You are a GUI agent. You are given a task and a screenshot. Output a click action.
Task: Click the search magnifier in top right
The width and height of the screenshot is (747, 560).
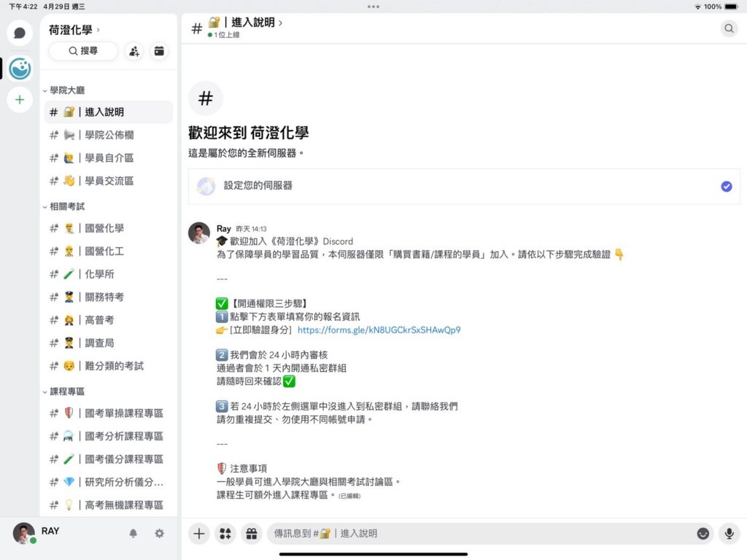[x=729, y=28]
